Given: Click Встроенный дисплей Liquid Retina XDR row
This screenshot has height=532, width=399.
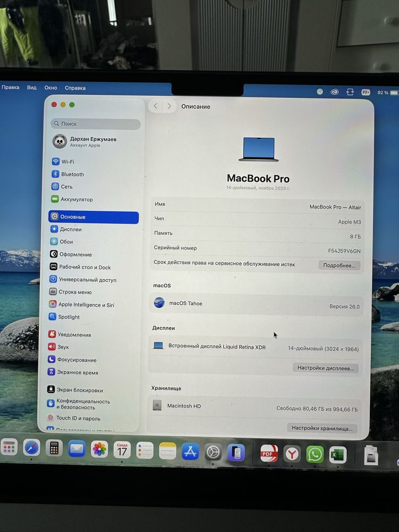Looking at the screenshot, I should pos(255,347).
